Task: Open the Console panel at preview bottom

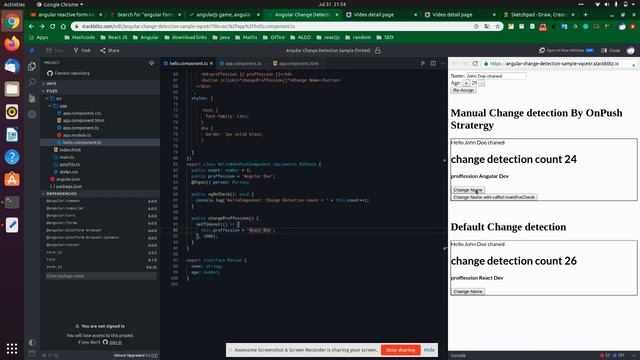Action: (x=458, y=356)
